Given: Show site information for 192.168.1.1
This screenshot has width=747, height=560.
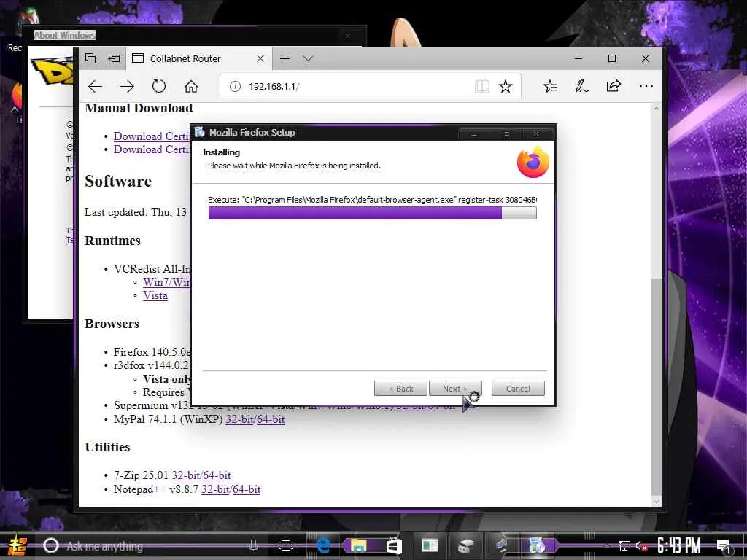Looking at the screenshot, I should click(235, 86).
